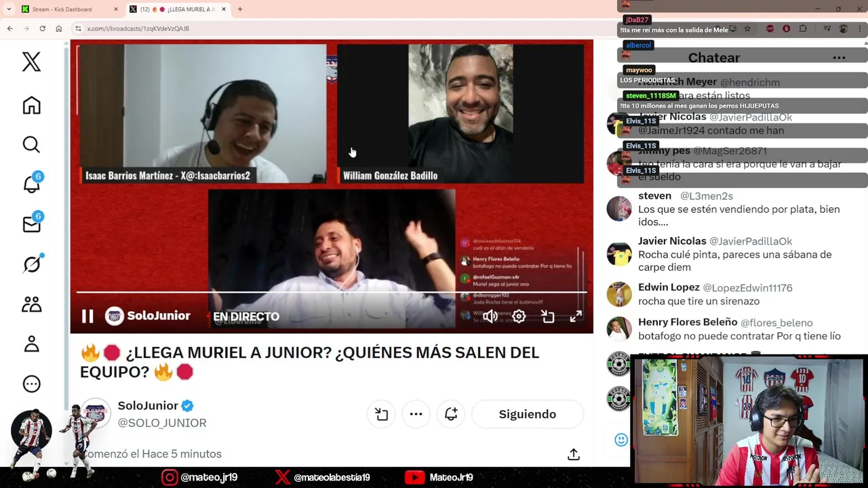This screenshot has width=868, height=488.
Task: Go to the browser home page
Action: point(59,28)
